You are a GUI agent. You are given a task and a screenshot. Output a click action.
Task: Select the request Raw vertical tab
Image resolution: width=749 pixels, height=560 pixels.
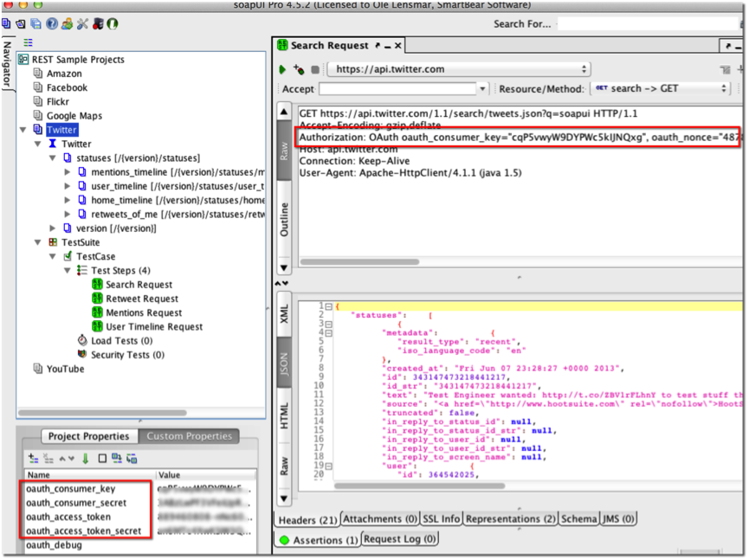point(284,150)
